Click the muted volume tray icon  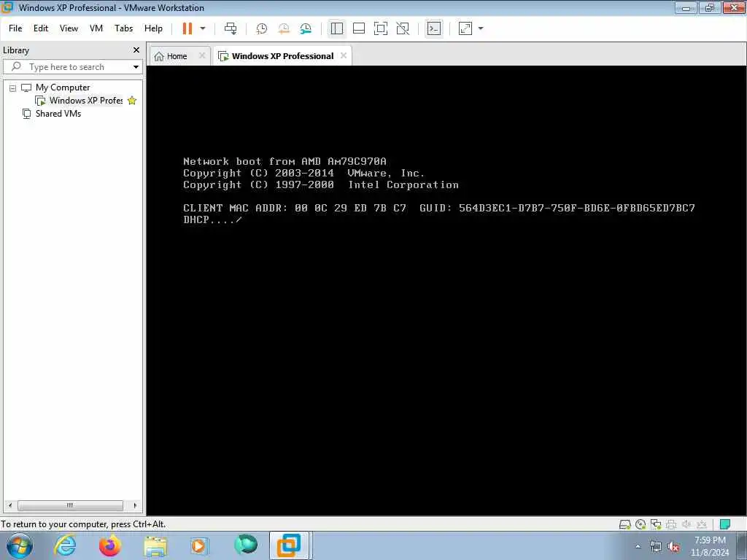click(x=673, y=546)
